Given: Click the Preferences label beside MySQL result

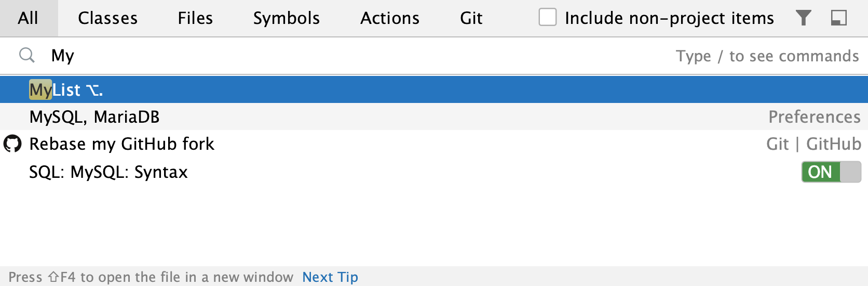Looking at the screenshot, I should click(815, 117).
